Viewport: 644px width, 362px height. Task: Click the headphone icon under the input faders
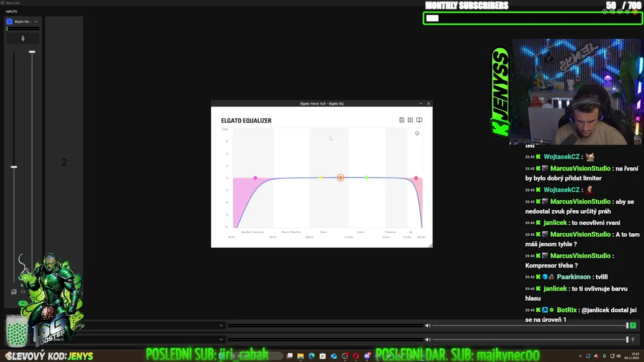coord(14,292)
